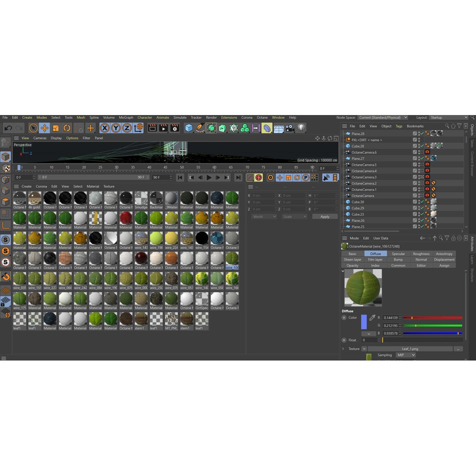
Task: Open the Node Space dropdown
Action: point(382,118)
